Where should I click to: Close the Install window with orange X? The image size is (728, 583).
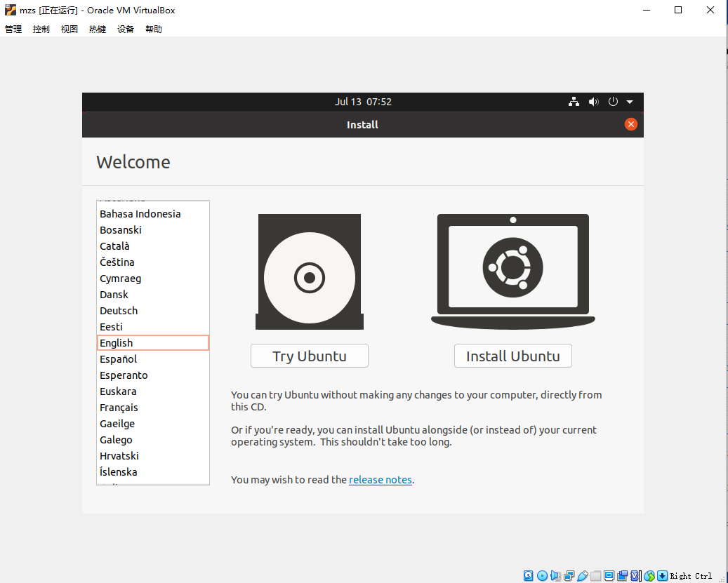pyautogui.click(x=630, y=124)
